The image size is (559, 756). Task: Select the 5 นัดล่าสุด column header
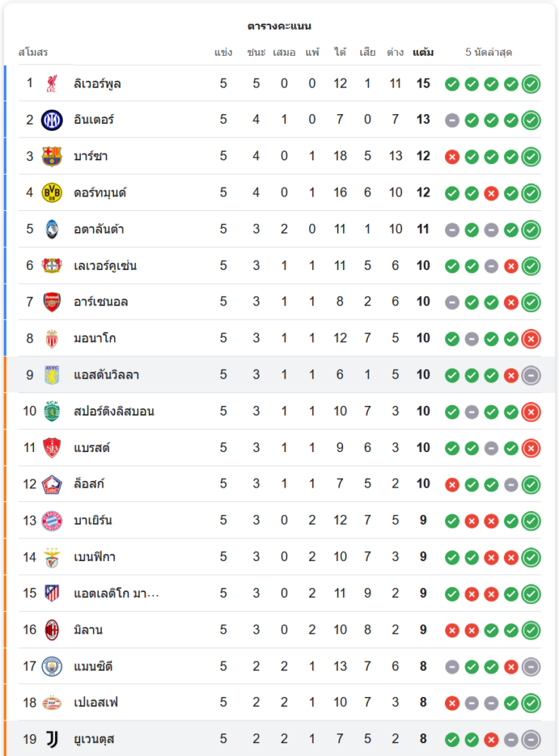pyautogui.click(x=489, y=52)
